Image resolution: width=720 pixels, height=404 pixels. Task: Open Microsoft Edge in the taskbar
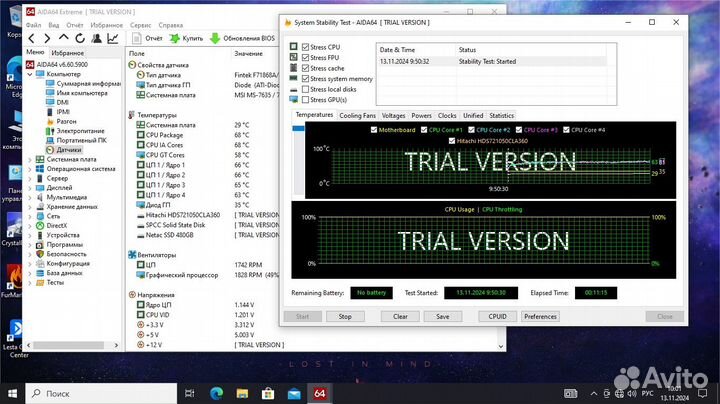pyautogui.click(x=216, y=393)
